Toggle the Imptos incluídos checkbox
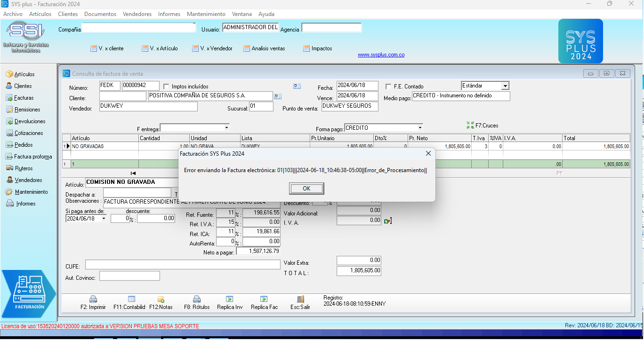The image size is (644, 340). click(166, 87)
